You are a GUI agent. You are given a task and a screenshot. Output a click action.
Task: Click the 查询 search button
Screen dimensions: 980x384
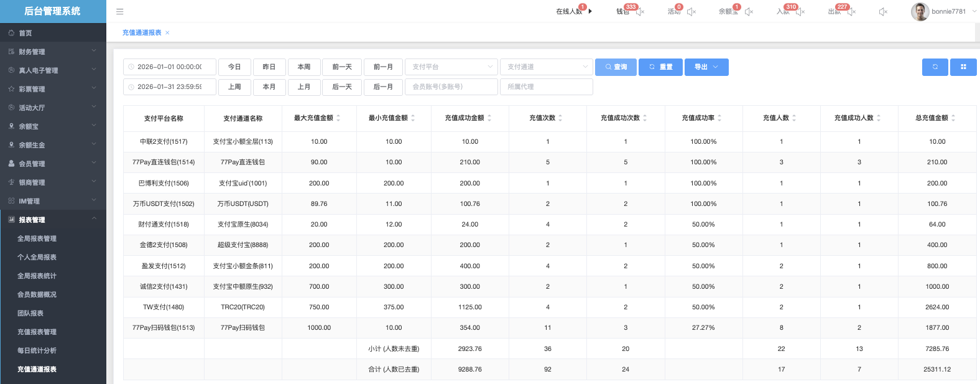[616, 67]
